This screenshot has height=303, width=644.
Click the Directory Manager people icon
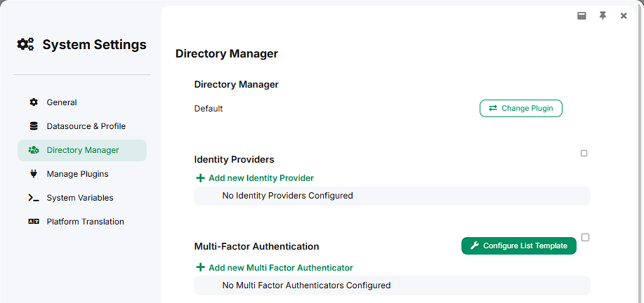pyautogui.click(x=34, y=150)
